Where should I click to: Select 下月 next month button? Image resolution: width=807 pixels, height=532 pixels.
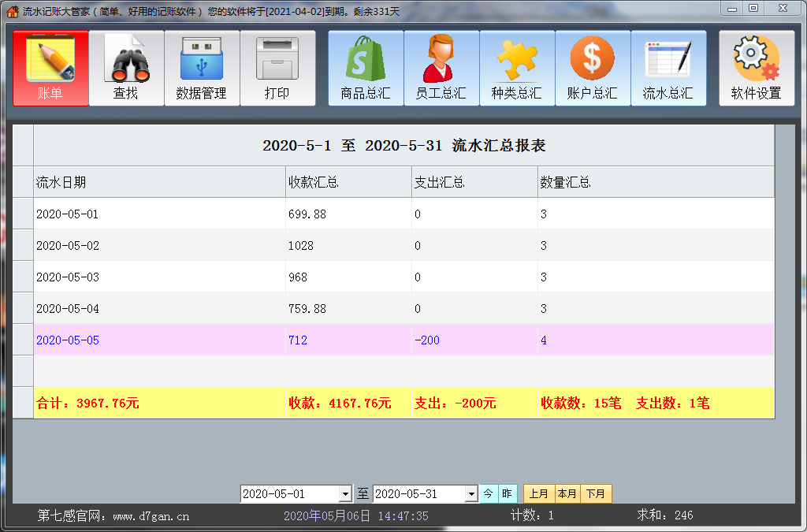coord(596,494)
